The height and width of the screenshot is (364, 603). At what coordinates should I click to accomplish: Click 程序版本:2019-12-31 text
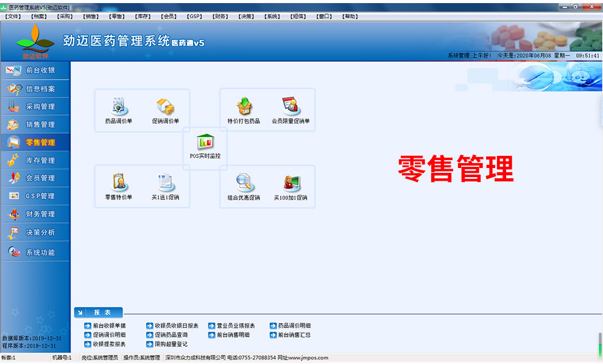pyautogui.click(x=29, y=346)
